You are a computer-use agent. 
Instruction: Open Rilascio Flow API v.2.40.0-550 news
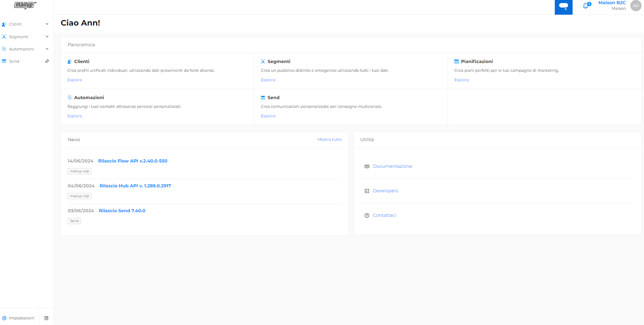coord(133,161)
